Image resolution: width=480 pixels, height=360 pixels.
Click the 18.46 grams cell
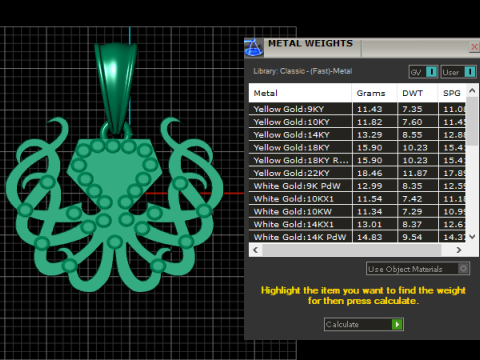tap(375, 173)
